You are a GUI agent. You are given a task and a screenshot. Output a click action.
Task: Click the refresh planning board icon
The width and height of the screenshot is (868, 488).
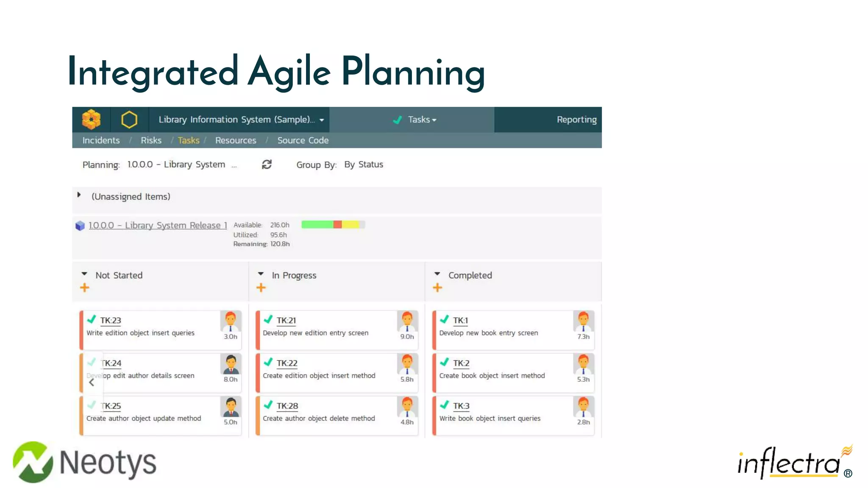tap(267, 164)
